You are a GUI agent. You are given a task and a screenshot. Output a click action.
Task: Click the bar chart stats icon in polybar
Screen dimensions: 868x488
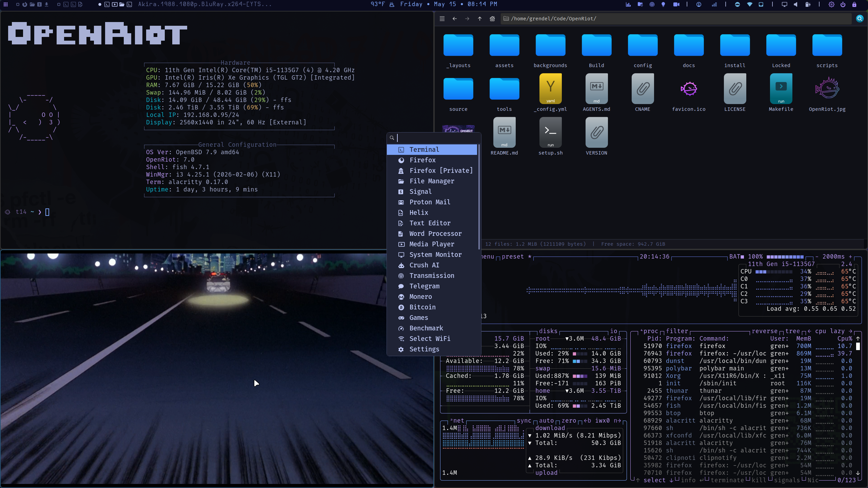pos(628,4)
